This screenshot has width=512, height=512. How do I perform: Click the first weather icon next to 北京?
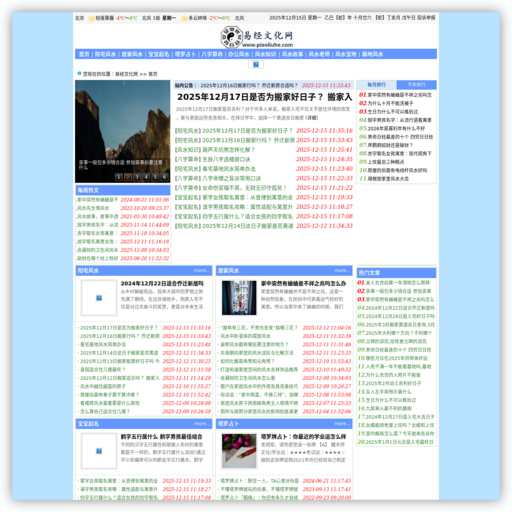(91, 18)
